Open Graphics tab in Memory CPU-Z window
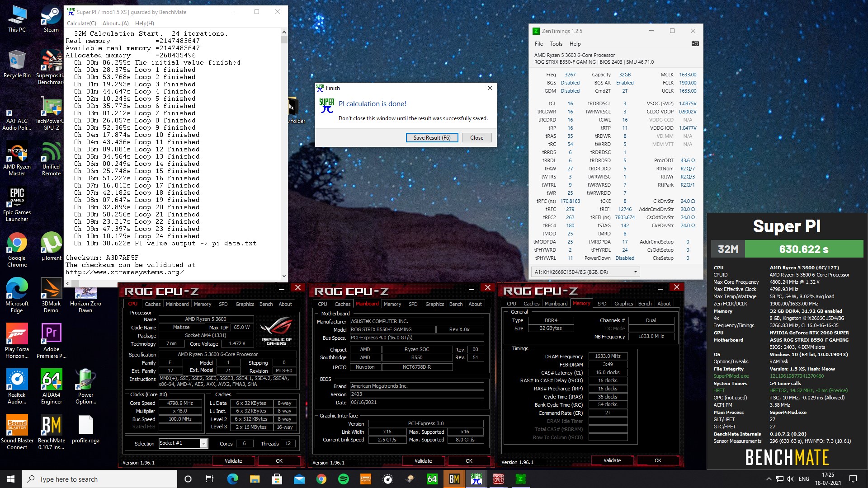 [x=623, y=304]
